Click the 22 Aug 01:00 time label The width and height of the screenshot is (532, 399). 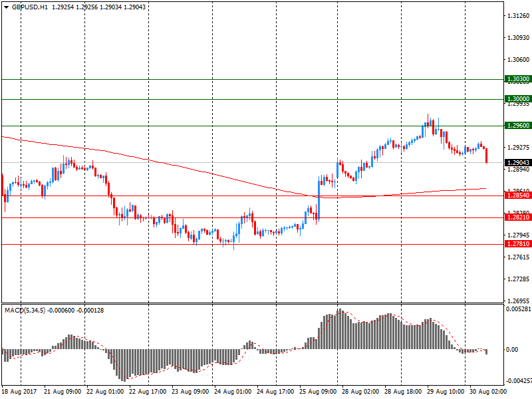coord(105,392)
